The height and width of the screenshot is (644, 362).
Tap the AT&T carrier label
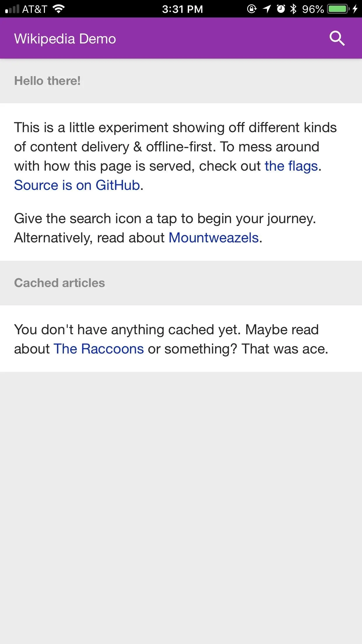click(35, 9)
